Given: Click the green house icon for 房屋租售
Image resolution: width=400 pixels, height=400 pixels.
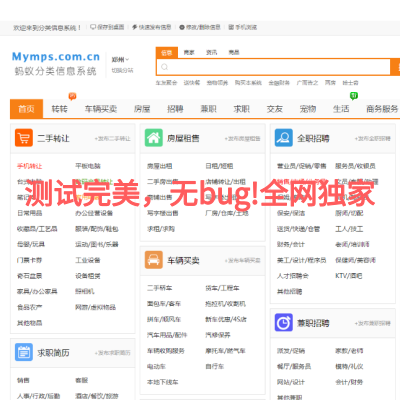Looking at the screenshot, I should (x=154, y=138).
